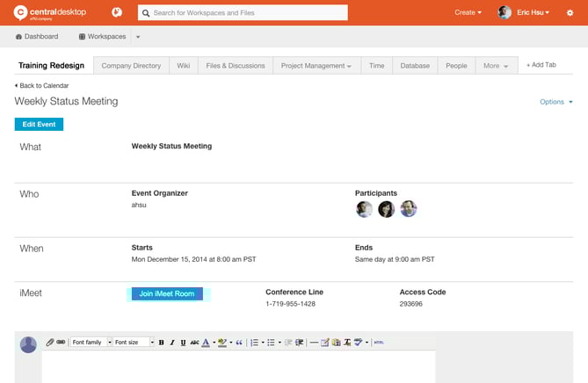
Task: Open the Font family dropdown
Action: pyautogui.click(x=91, y=342)
